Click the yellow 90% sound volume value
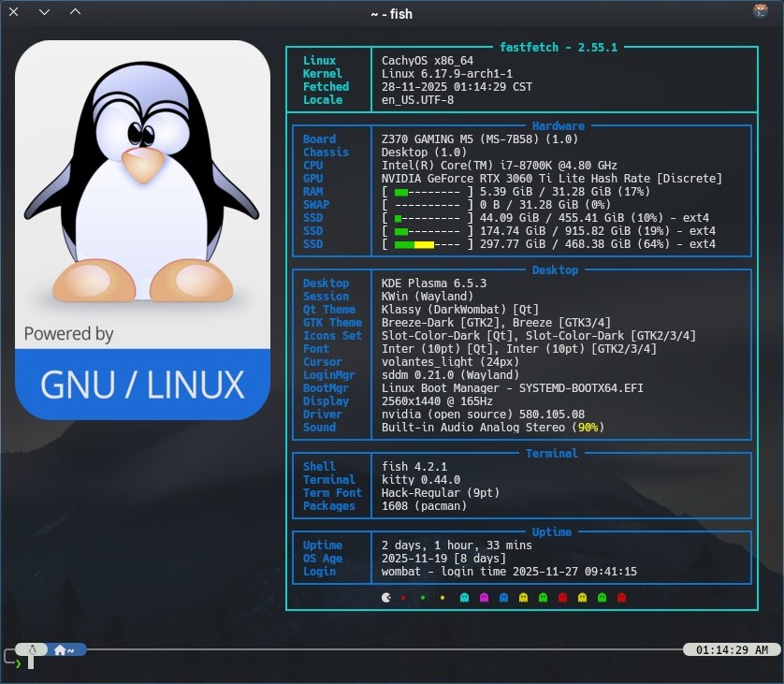Image resolution: width=784 pixels, height=684 pixels. (x=589, y=428)
